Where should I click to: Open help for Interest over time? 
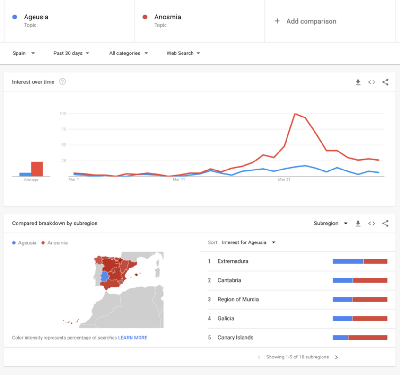point(62,82)
